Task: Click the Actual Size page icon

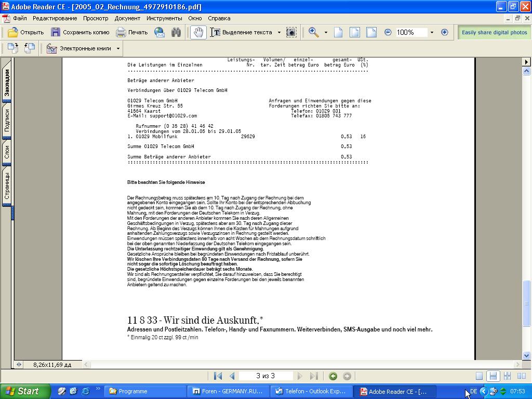Action: [x=338, y=32]
